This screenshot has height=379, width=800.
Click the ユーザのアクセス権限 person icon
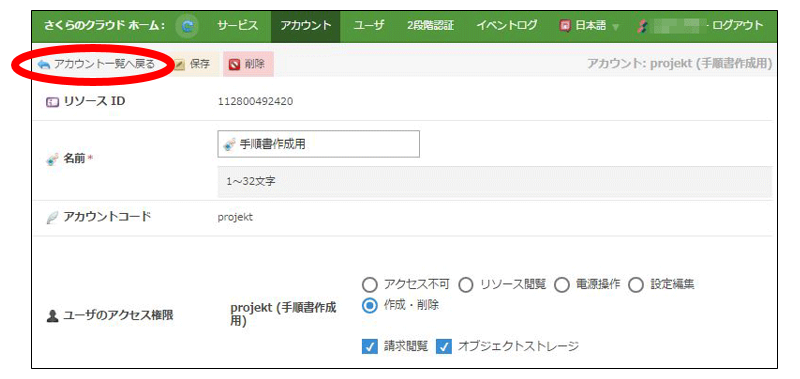click(x=52, y=316)
